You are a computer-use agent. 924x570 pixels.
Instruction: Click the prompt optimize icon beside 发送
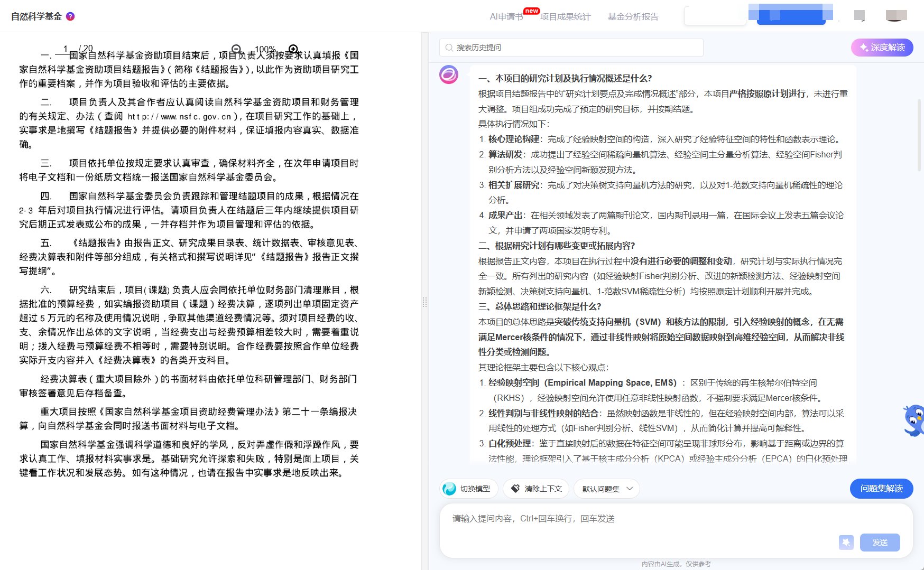tap(846, 542)
